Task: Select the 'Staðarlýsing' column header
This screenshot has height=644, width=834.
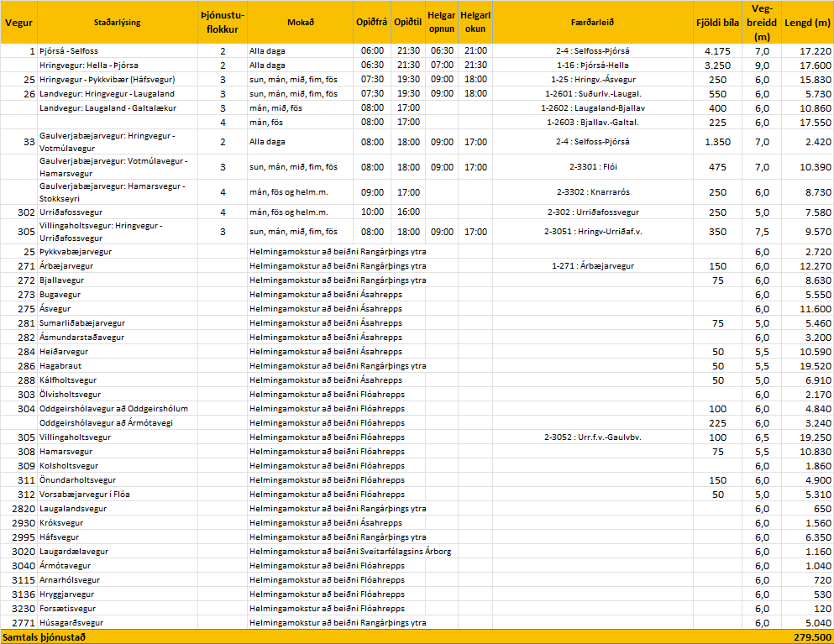Action: pyautogui.click(x=117, y=23)
